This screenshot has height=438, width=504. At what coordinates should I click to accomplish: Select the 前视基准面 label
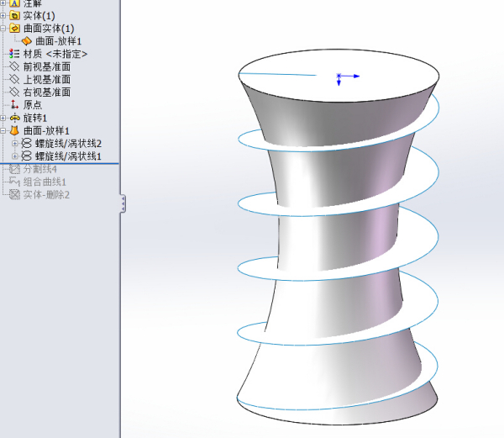point(46,66)
